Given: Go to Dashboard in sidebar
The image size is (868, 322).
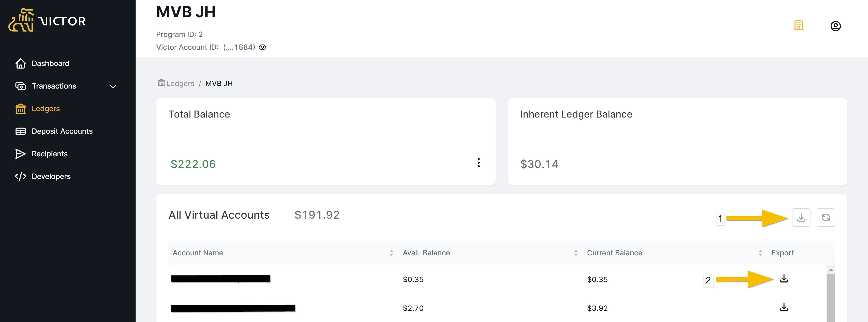Looking at the screenshot, I should 50,63.
